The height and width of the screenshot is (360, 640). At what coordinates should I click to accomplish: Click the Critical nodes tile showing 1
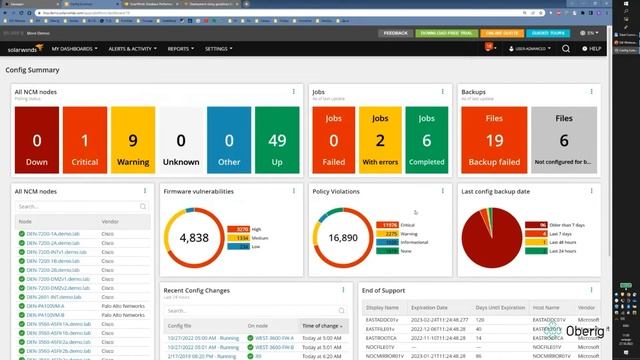pyautogui.click(x=85, y=140)
